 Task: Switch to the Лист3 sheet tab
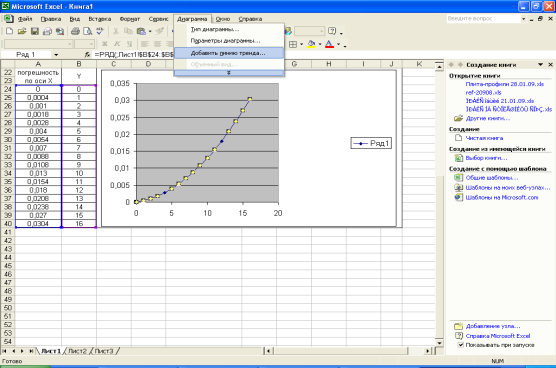[104, 351]
